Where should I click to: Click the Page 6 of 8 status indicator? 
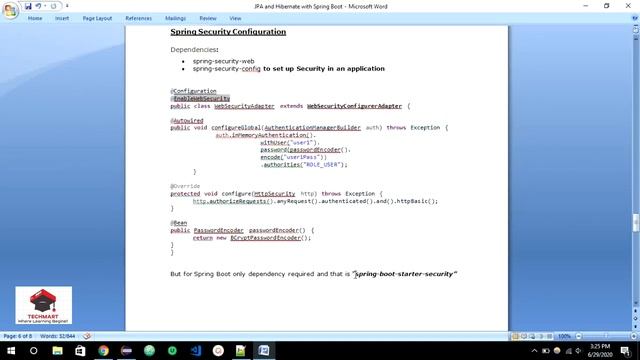click(18, 336)
